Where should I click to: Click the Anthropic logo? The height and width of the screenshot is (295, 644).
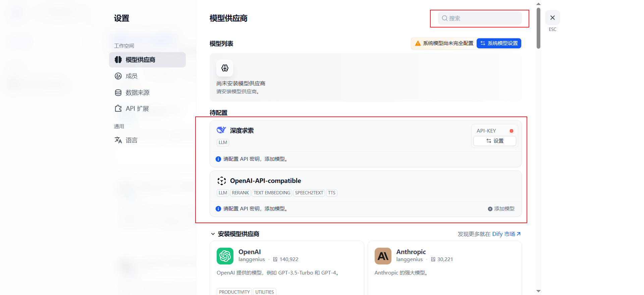click(x=383, y=256)
